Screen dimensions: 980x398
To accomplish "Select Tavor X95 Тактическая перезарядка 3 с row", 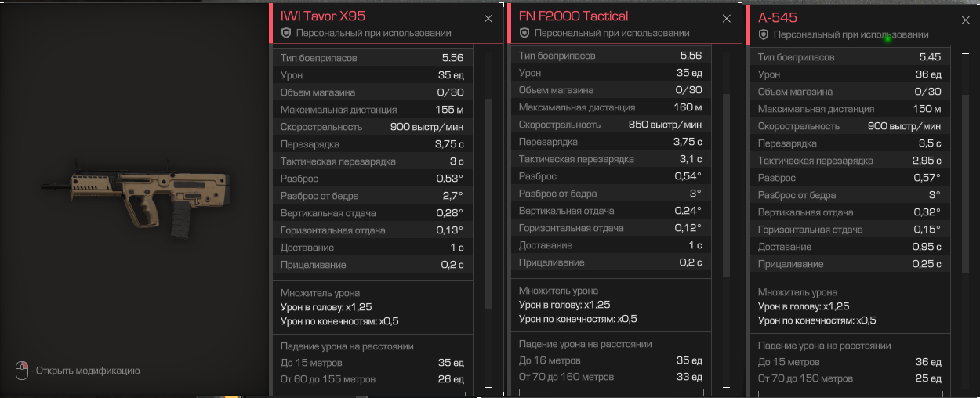I will pyautogui.click(x=372, y=161).
